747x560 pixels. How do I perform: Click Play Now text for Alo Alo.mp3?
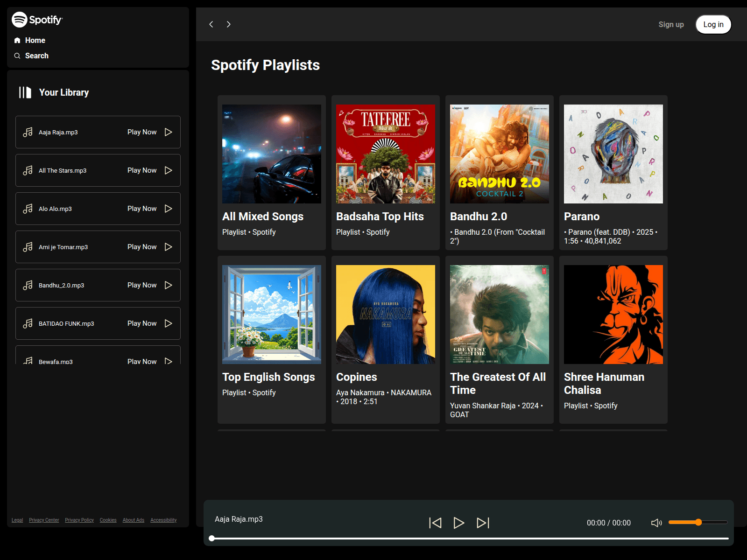(x=142, y=209)
